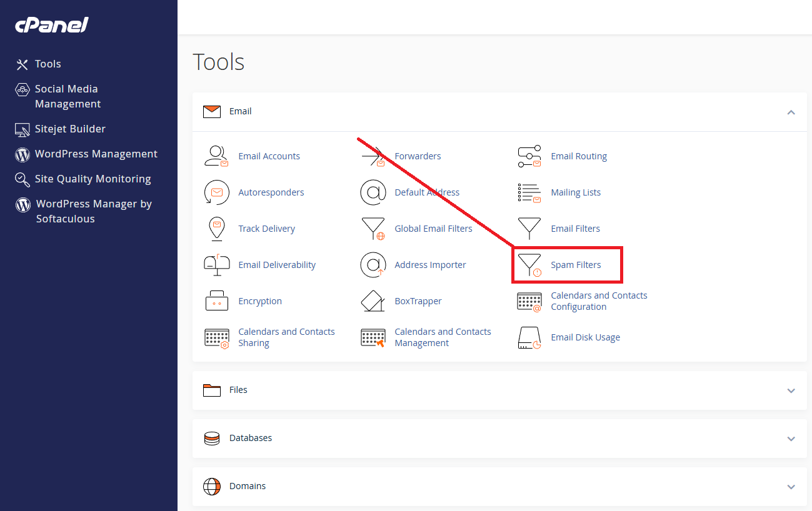Click the Tools wrench icon in sidebar
The height and width of the screenshot is (511, 812).
(23, 64)
